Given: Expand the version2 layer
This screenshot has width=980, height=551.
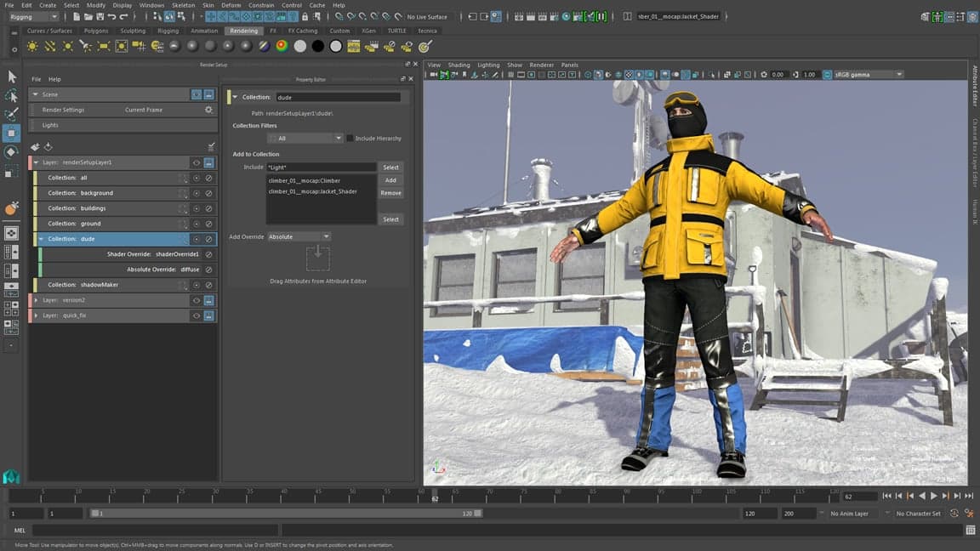Looking at the screenshot, I should click(x=35, y=300).
